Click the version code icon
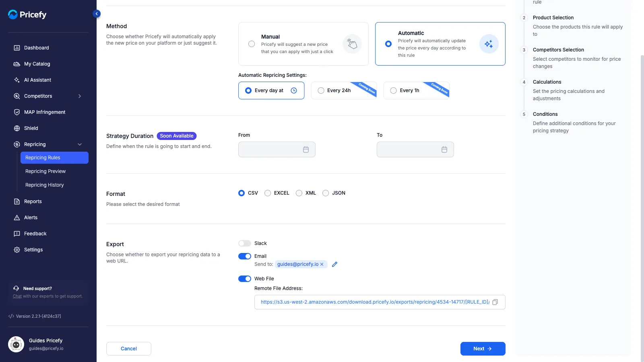 point(11,316)
